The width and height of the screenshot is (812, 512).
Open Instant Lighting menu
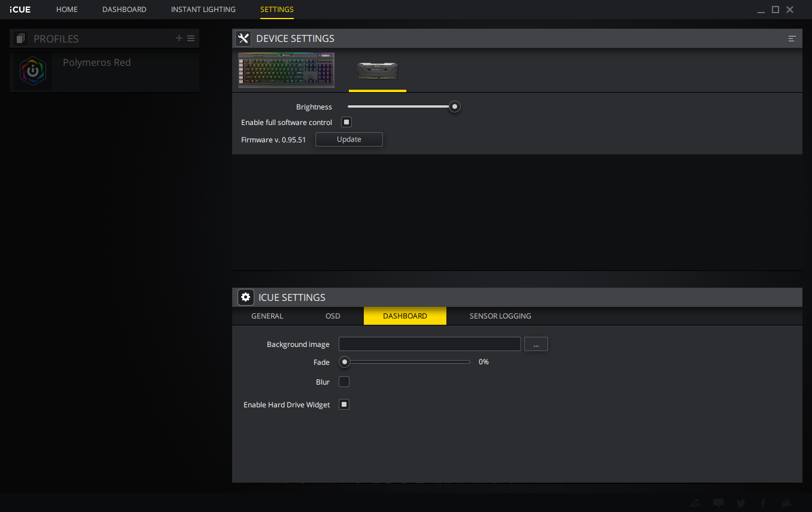203,10
